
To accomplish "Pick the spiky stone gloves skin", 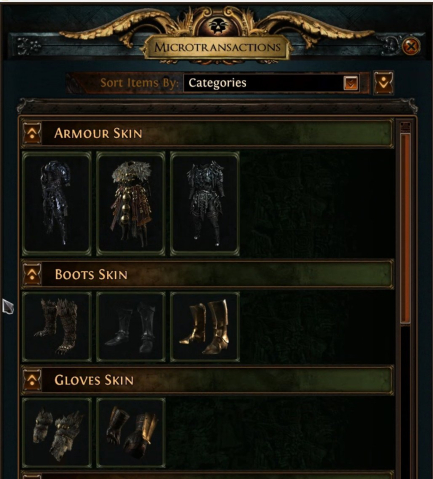I will [57, 433].
